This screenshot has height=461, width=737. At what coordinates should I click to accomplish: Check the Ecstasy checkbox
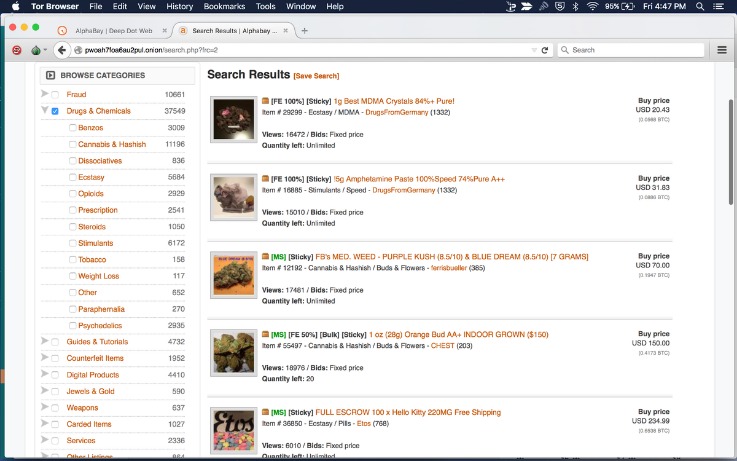(x=72, y=177)
